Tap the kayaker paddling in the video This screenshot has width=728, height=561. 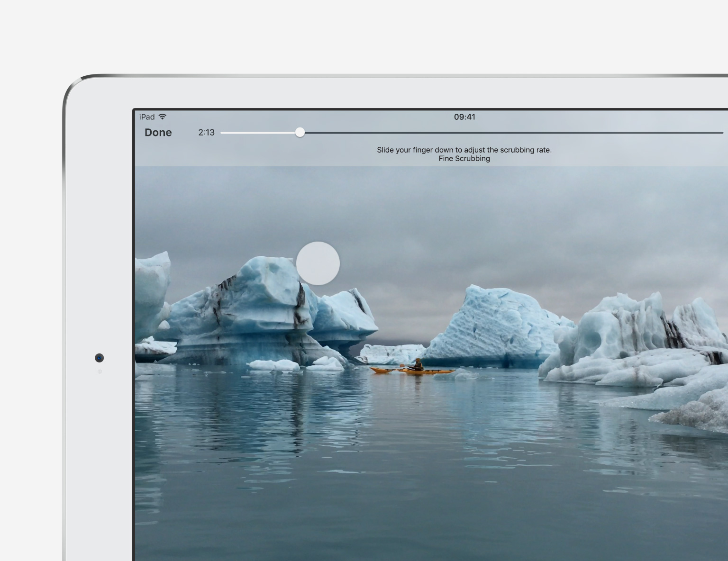[417, 364]
